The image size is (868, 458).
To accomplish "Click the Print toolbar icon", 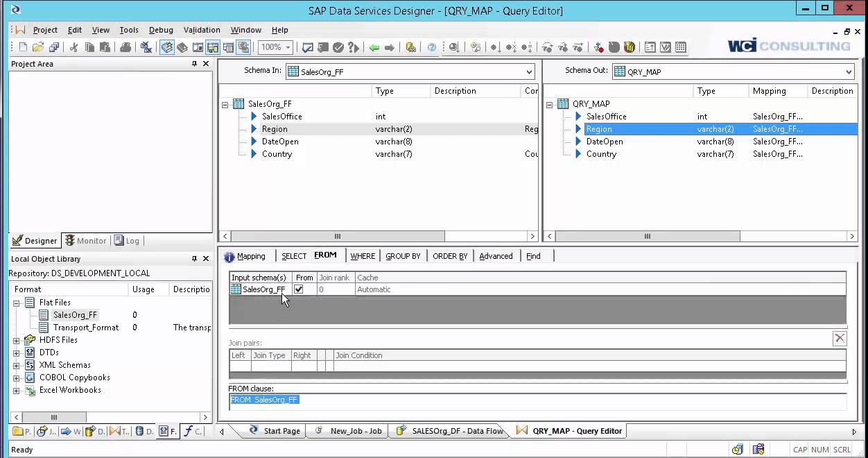I will click(x=125, y=47).
